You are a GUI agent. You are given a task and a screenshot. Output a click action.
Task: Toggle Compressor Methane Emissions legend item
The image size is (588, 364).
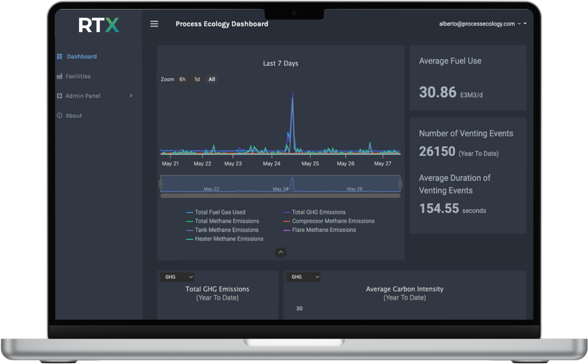tap(333, 221)
